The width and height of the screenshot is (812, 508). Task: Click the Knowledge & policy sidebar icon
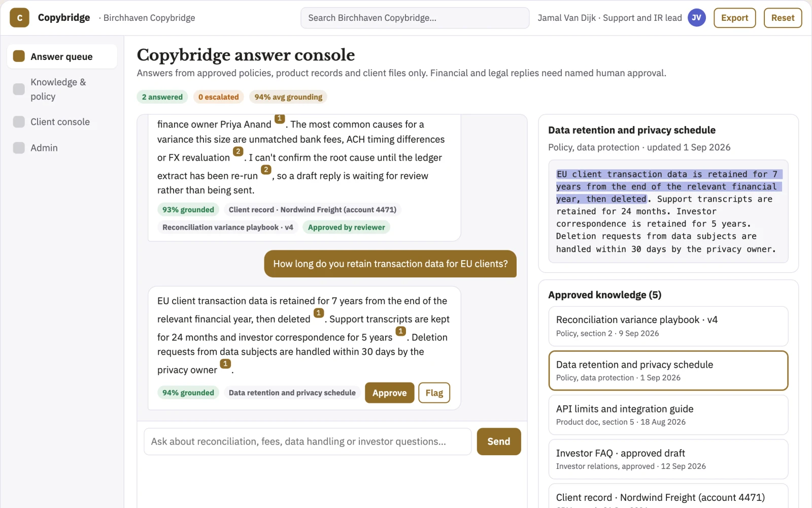[x=19, y=89]
